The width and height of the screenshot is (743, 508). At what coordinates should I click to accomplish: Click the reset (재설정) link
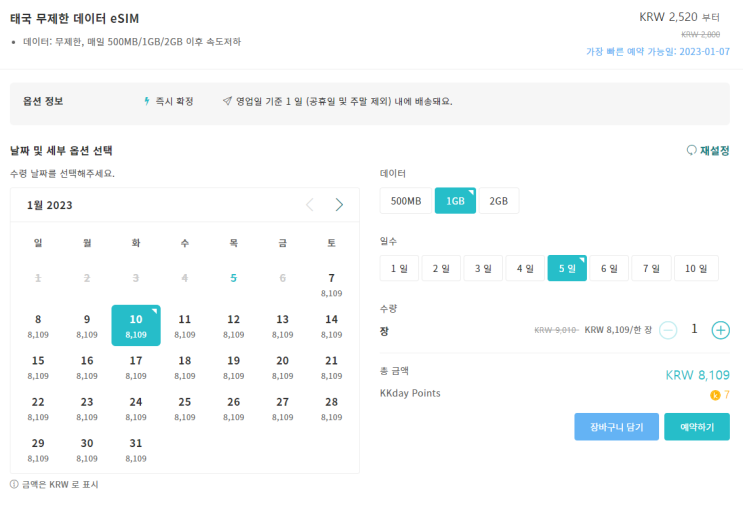coord(708,150)
